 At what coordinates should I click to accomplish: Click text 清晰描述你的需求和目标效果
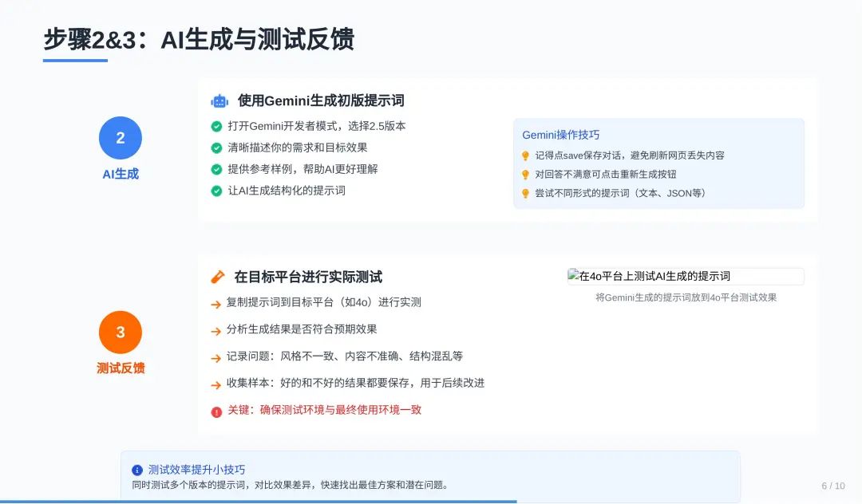[298, 148]
